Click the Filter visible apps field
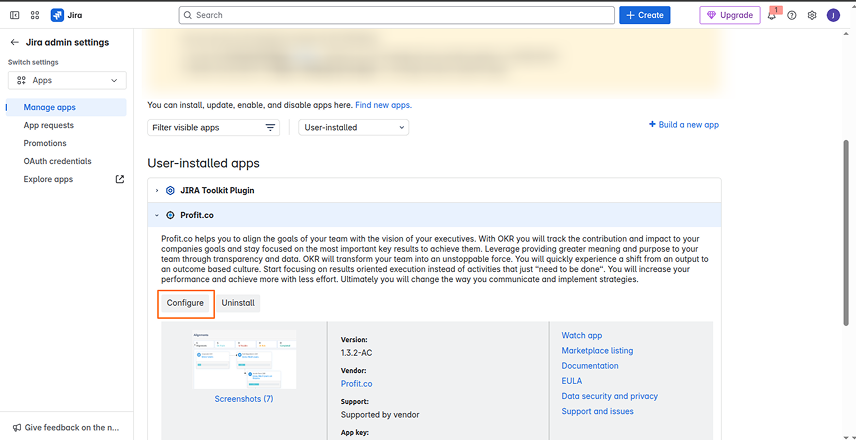The width and height of the screenshot is (856, 440). [213, 128]
